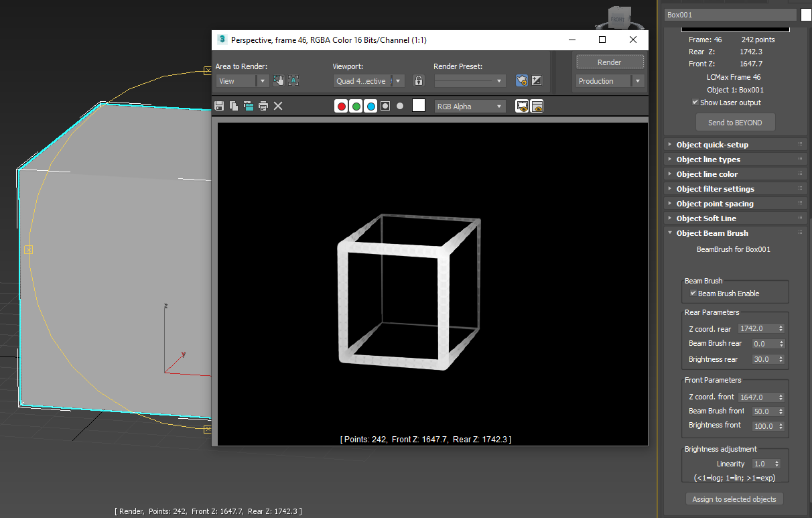Click the Copy Image icon
The image size is (812, 518).
[234, 106]
